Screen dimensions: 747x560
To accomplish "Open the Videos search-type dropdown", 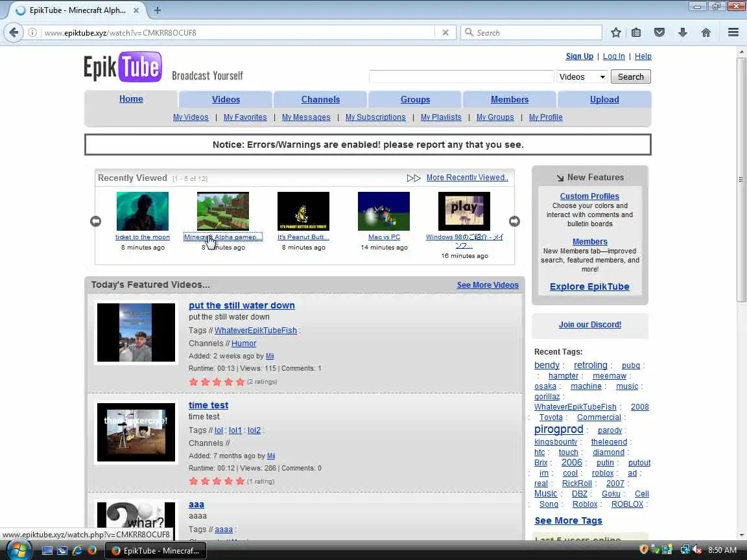I will [582, 76].
